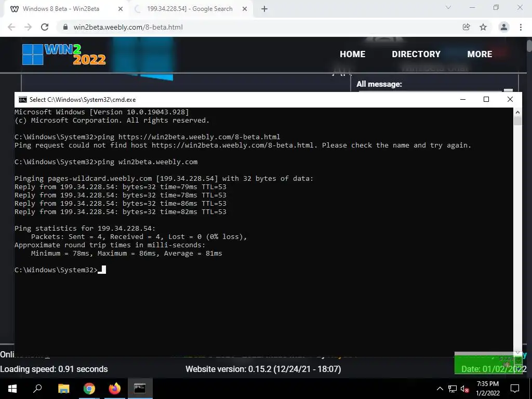
Task: Click the 'time=86ms' reply line
Action: 121,204
